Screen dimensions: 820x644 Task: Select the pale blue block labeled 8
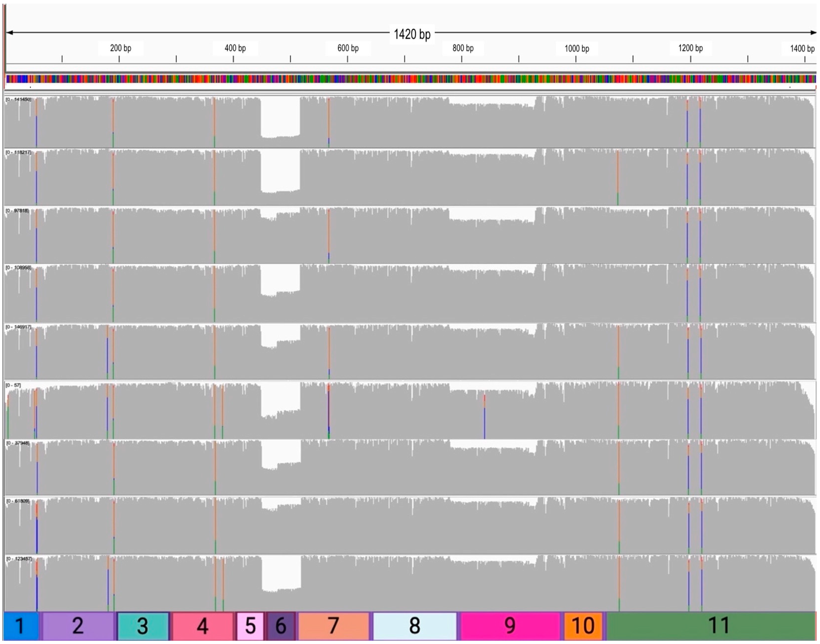tap(414, 626)
